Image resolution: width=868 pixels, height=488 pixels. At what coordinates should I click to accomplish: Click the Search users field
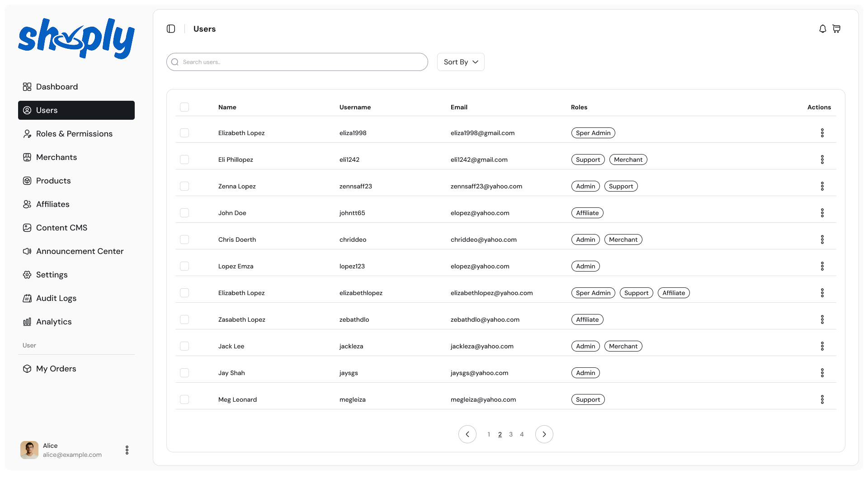coord(297,62)
